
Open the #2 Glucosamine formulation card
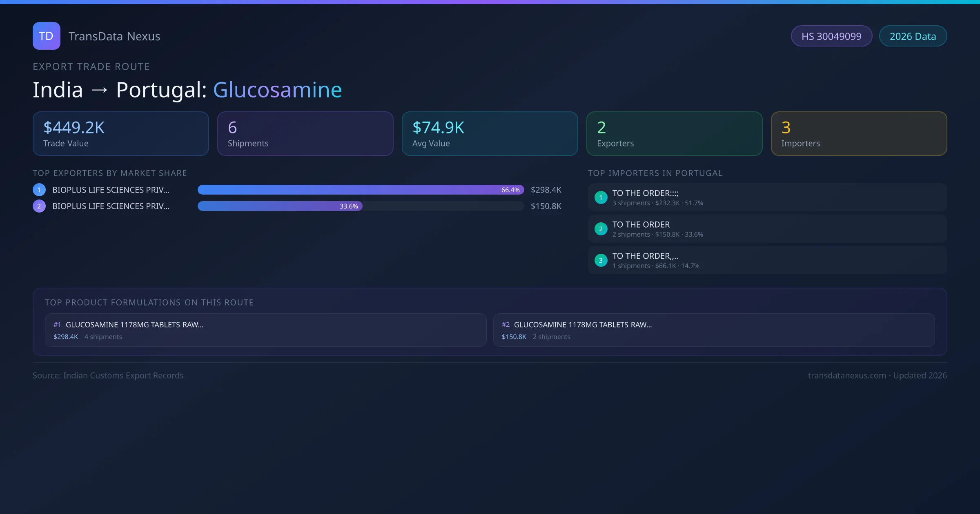[x=714, y=330]
